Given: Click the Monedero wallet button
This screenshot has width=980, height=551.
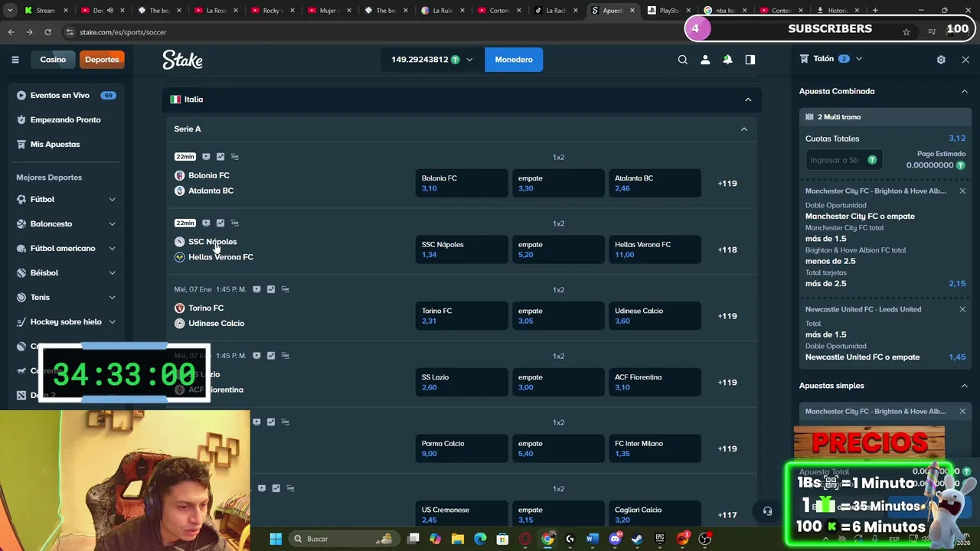Looking at the screenshot, I should click(514, 60).
